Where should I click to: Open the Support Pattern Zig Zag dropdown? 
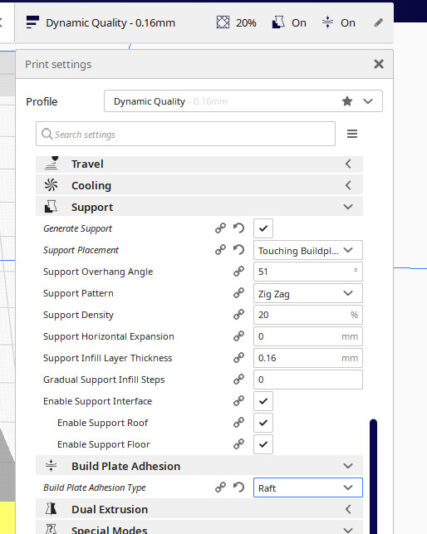pyautogui.click(x=308, y=294)
